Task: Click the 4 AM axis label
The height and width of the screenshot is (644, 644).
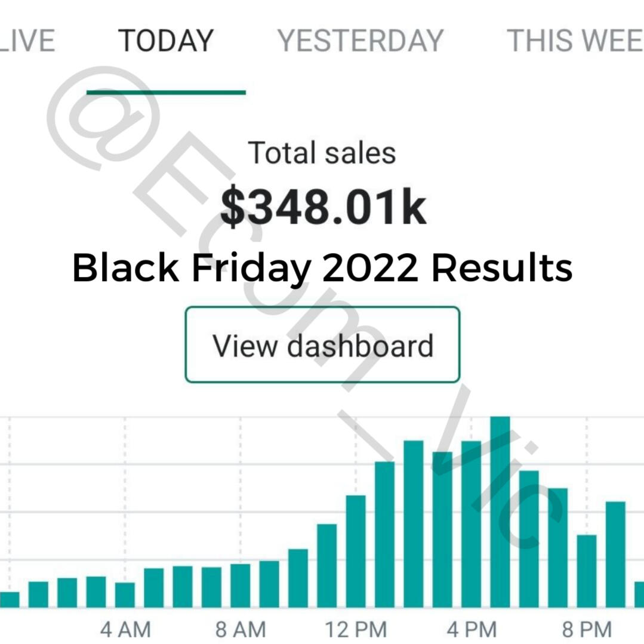Action: pos(125,629)
